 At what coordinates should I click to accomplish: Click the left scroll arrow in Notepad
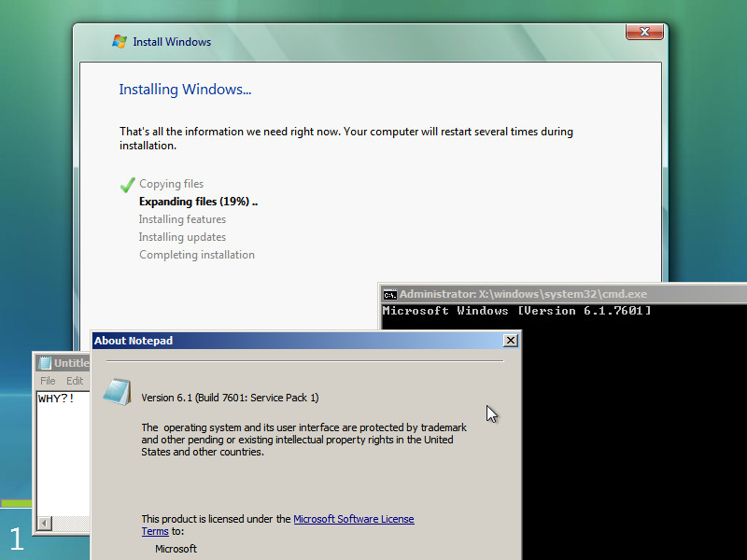(44, 524)
